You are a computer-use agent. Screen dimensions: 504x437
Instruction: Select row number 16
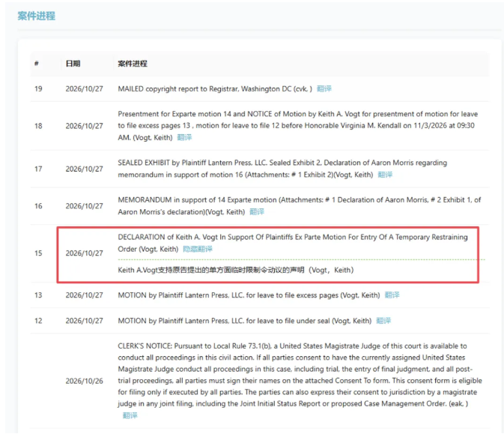[x=38, y=206]
